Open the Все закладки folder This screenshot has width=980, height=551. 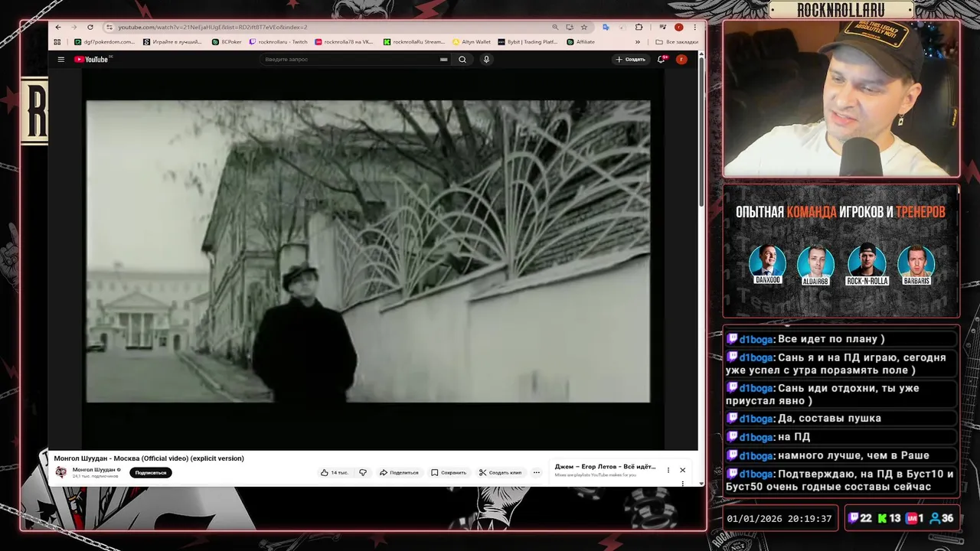tap(677, 42)
